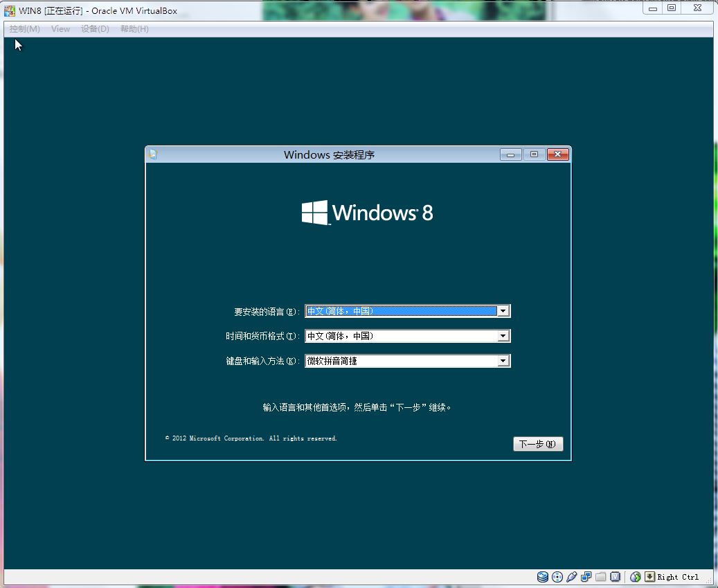The width and height of the screenshot is (718, 588).
Task: Open the View menu
Action: 61,29
